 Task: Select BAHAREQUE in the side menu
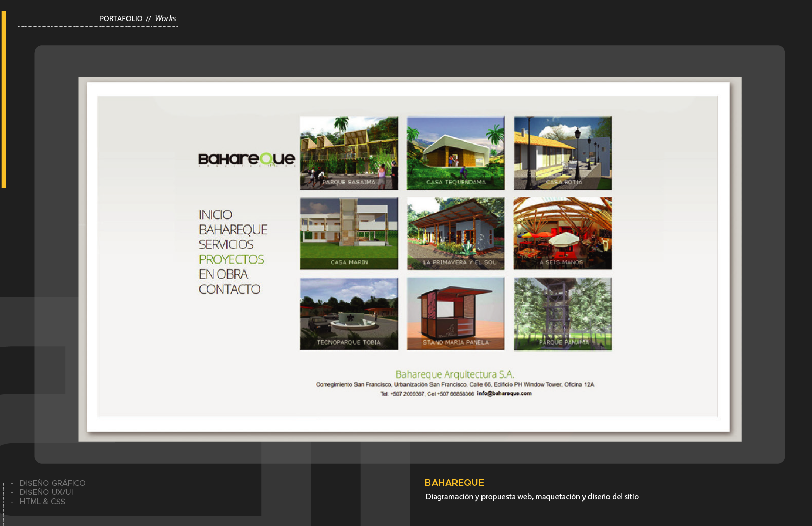tap(233, 230)
